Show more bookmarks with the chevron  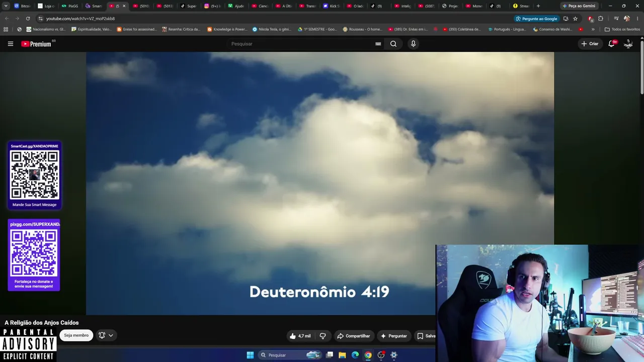[x=593, y=29]
